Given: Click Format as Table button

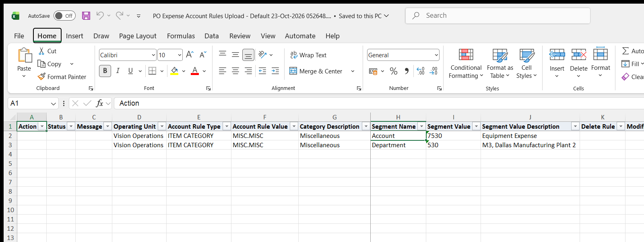Looking at the screenshot, I should coord(500,64).
